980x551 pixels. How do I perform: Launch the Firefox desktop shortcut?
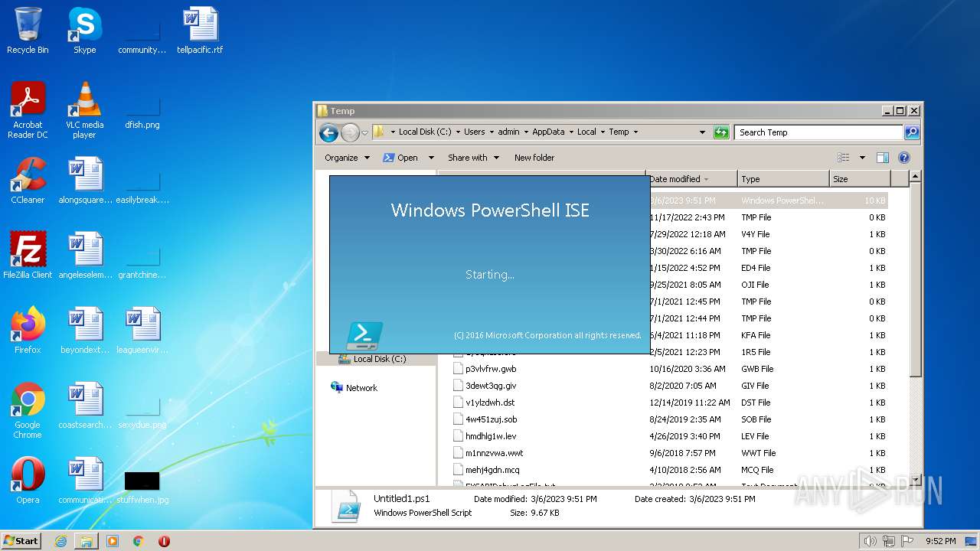click(28, 331)
